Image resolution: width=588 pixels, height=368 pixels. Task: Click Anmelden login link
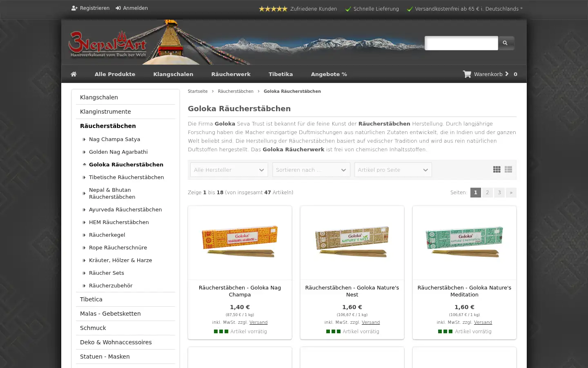coord(132,8)
